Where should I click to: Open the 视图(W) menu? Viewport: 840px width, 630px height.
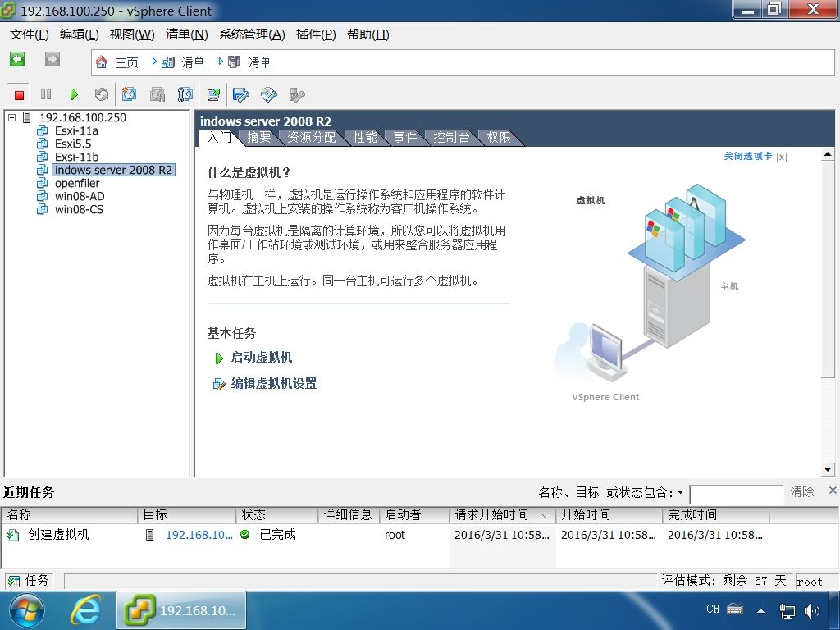click(x=132, y=34)
